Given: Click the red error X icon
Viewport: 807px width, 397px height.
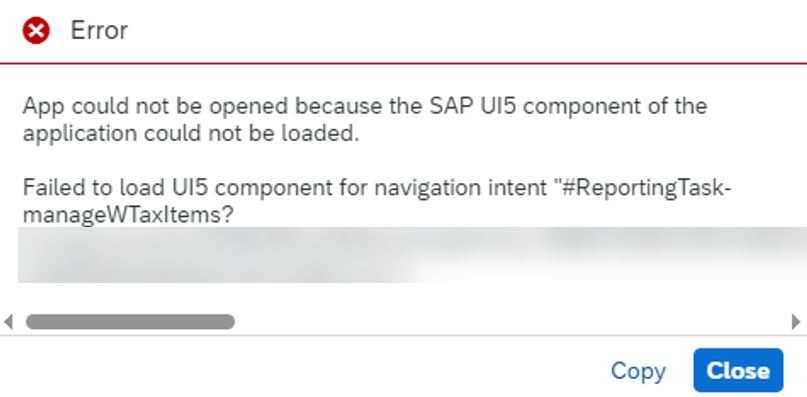Looking at the screenshot, I should click(36, 30).
